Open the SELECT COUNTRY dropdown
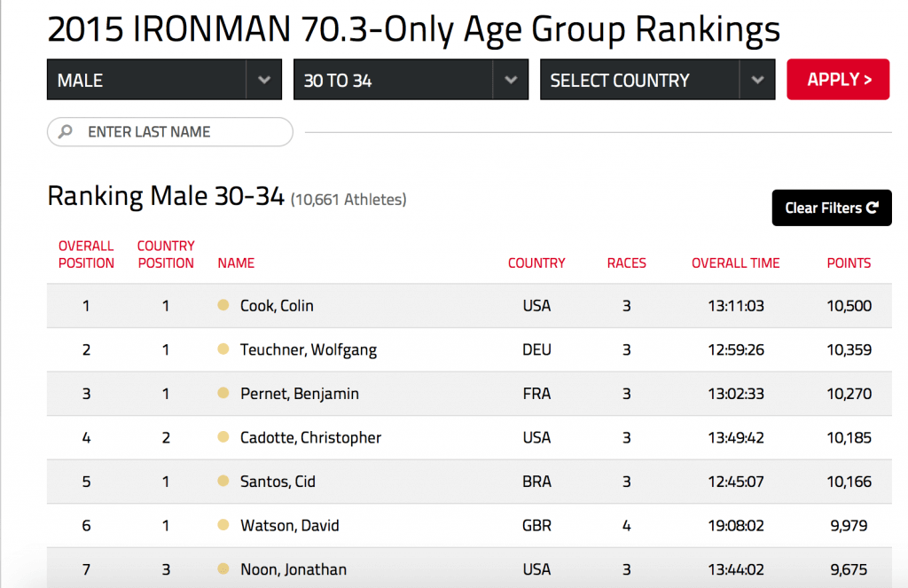The height and width of the screenshot is (588, 908). (x=657, y=80)
